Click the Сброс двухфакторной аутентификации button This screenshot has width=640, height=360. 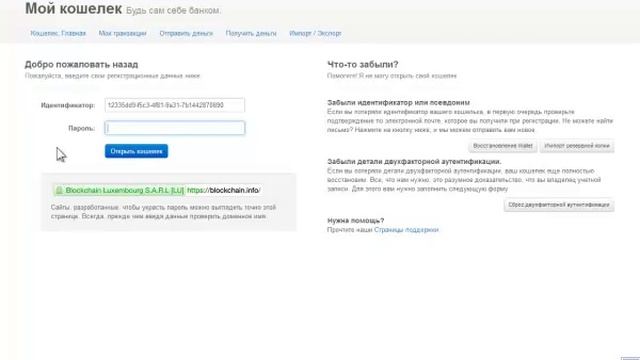tap(559, 205)
